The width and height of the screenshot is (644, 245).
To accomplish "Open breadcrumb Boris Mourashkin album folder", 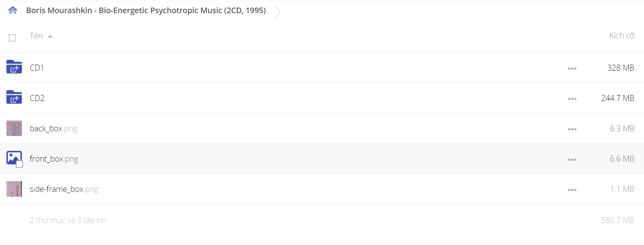I will click(146, 10).
